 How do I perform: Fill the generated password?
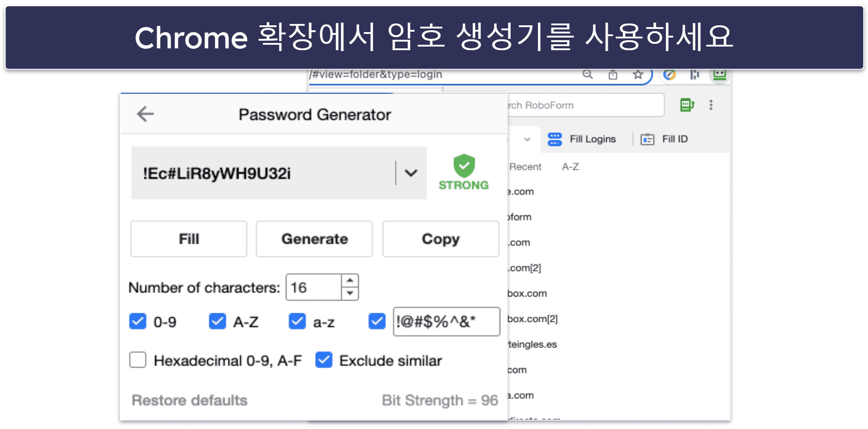pos(189,239)
